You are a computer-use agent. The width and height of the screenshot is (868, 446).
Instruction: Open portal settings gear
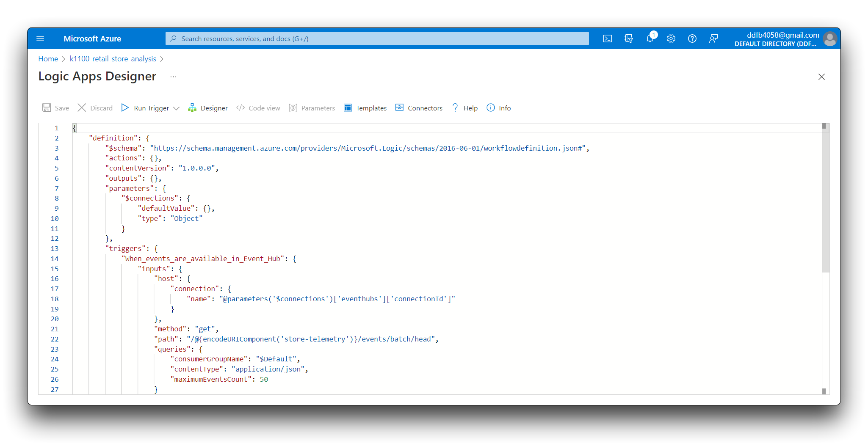(671, 39)
